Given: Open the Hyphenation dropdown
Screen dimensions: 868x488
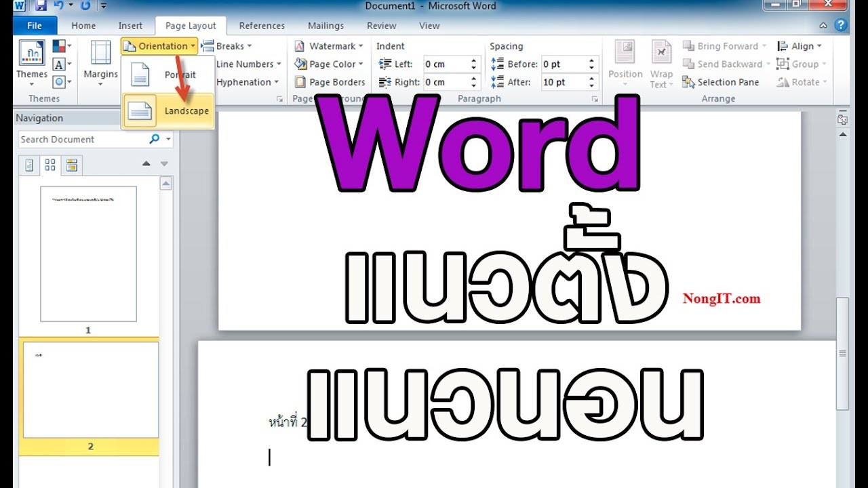Looking at the screenshot, I should 247,82.
